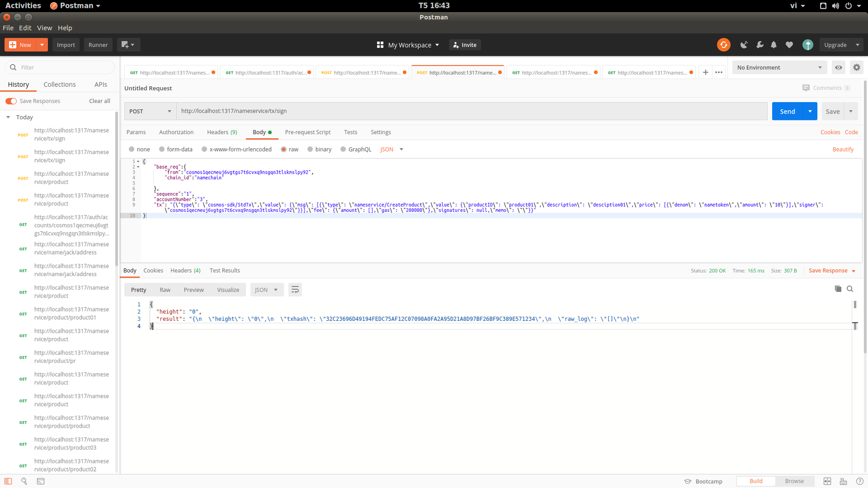The width and height of the screenshot is (868, 488).
Task: Select the form-data body type
Action: point(162,149)
